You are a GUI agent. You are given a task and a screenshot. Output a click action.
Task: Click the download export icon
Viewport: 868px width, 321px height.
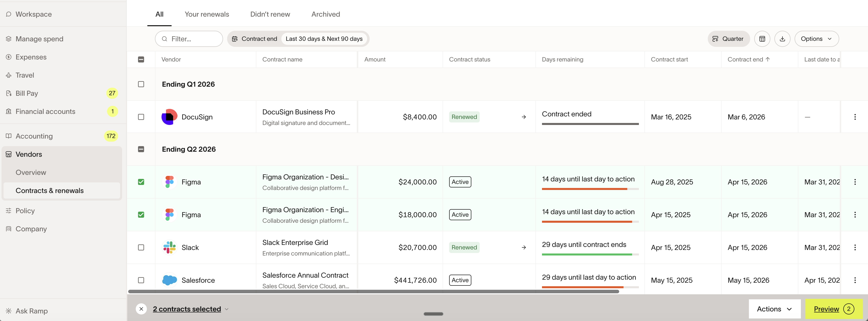click(x=782, y=39)
